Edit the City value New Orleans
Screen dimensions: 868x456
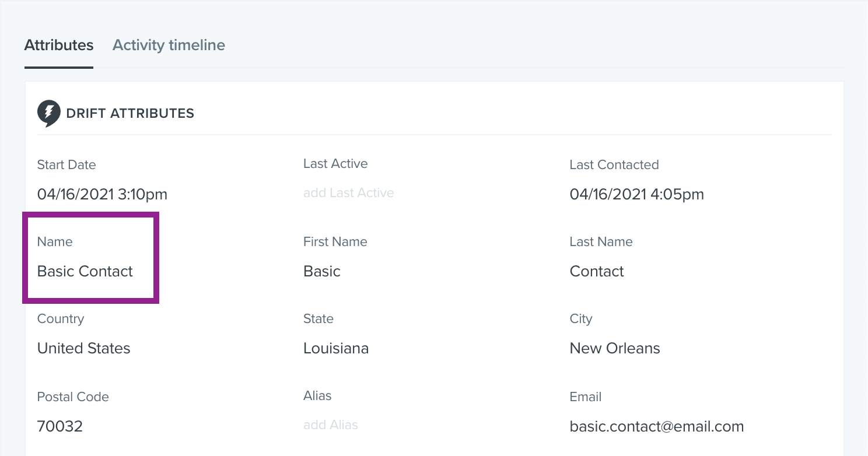tap(615, 348)
